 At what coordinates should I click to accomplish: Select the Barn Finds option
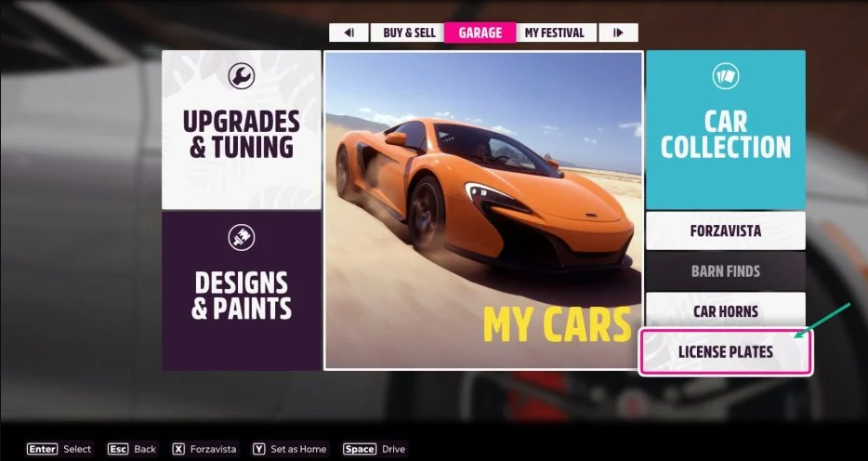pyautogui.click(x=726, y=271)
